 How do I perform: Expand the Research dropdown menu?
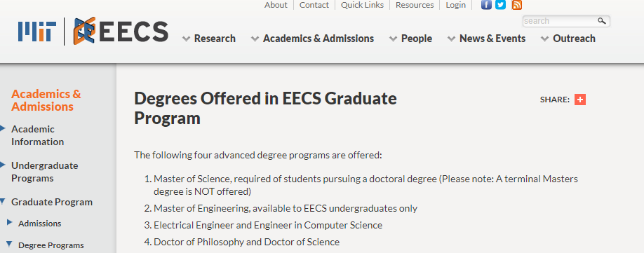(x=209, y=39)
